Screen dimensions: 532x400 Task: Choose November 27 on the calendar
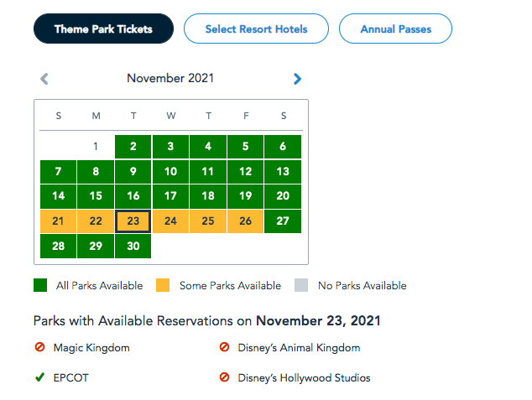[x=283, y=221]
